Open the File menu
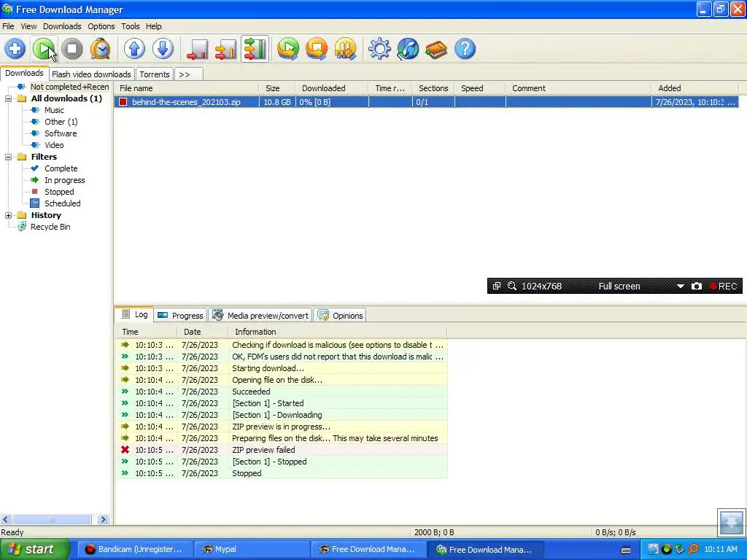The height and width of the screenshot is (560, 747). pos(8,26)
